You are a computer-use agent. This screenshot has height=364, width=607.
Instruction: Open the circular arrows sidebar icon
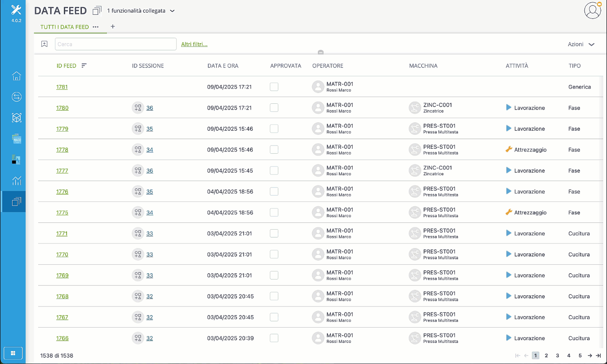click(17, 97)
